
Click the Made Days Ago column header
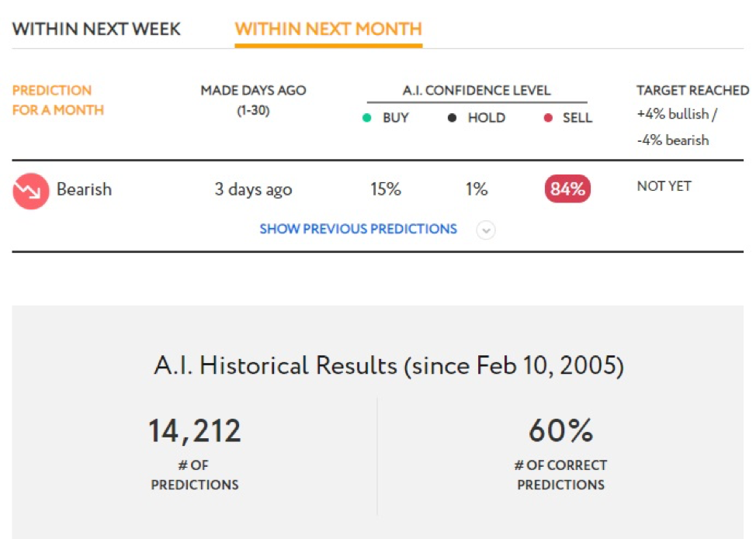tap(253, 100)
